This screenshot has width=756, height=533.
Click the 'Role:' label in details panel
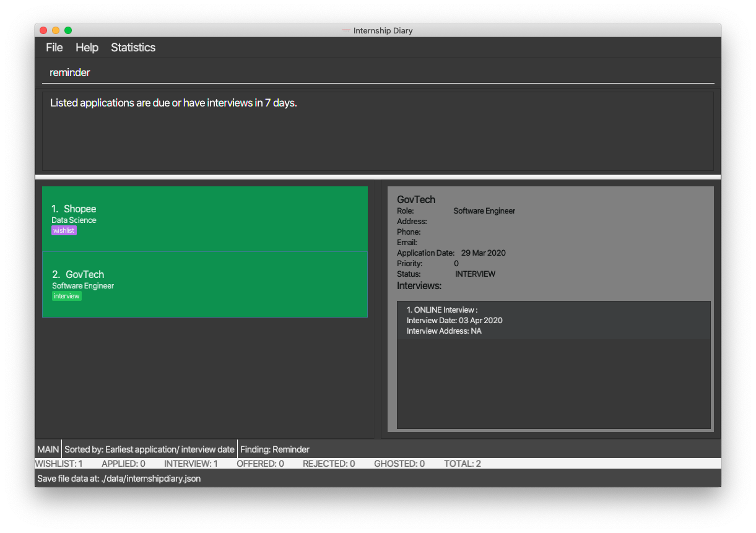coord(406,210)
